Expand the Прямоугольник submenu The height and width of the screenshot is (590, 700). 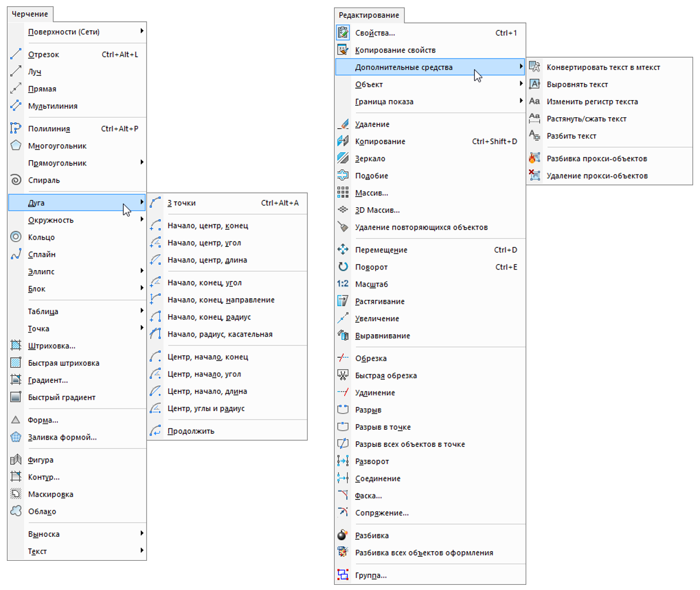(x=141, y=163)
